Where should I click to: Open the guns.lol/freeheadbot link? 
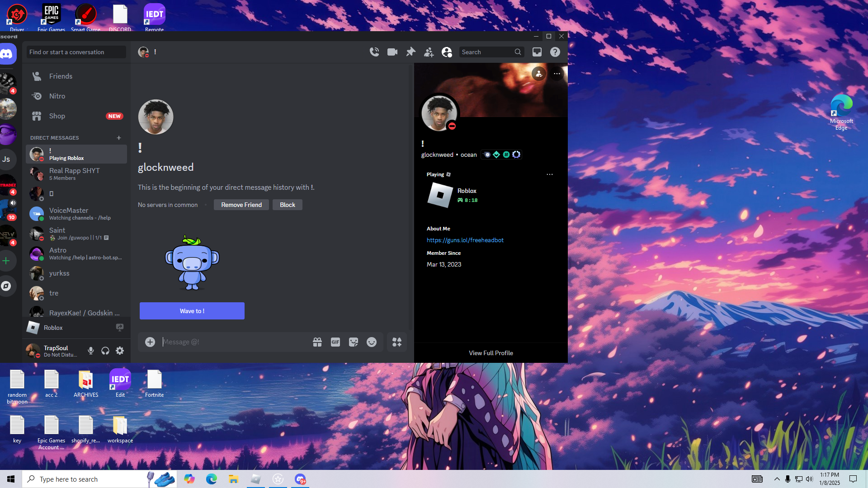465,240
